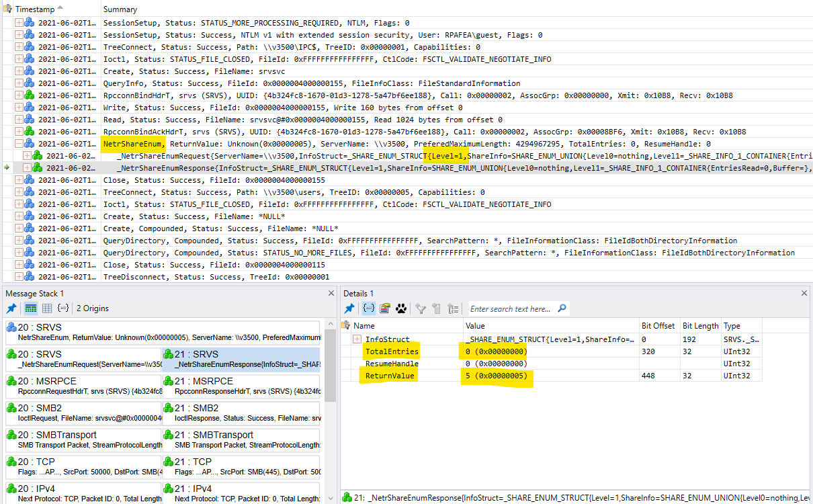Click the message icon on the Read row
Image resolution: width=813 pixels, height=504 pixels.
pyautogui.click(x=29, y=119)
